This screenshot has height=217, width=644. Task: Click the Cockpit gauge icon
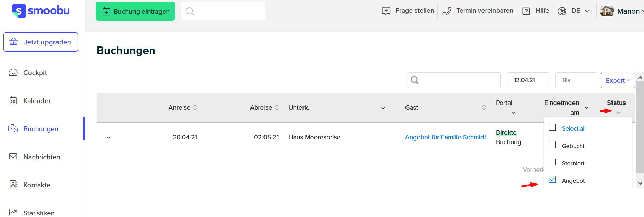point(13,72)
